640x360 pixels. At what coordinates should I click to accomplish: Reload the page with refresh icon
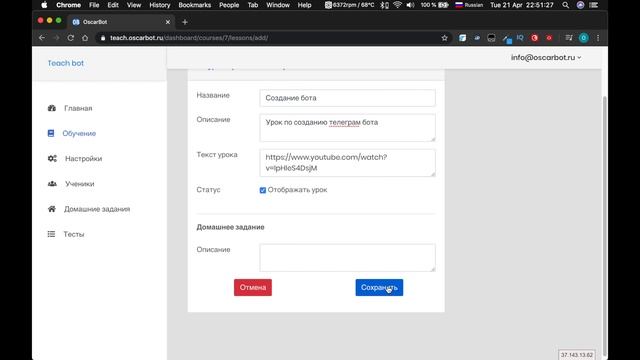70,38
